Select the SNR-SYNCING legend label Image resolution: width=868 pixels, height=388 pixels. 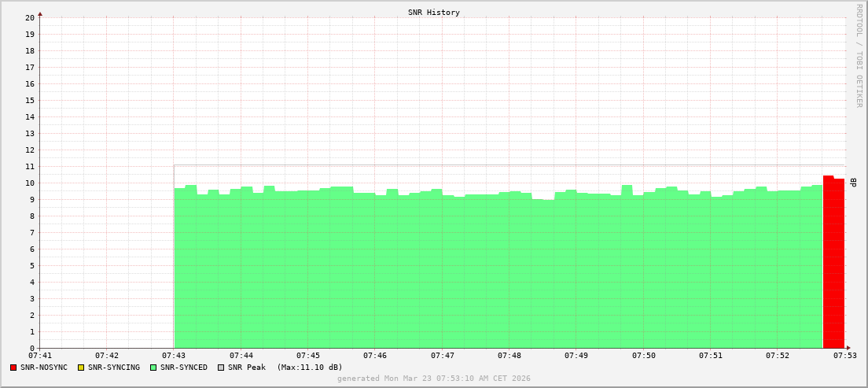coord(113,368)
